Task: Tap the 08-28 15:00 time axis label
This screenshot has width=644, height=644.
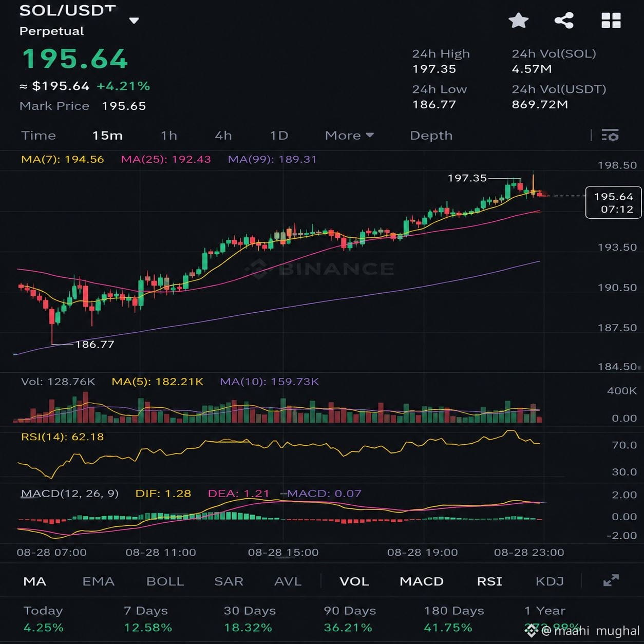Action: [283, 553]
